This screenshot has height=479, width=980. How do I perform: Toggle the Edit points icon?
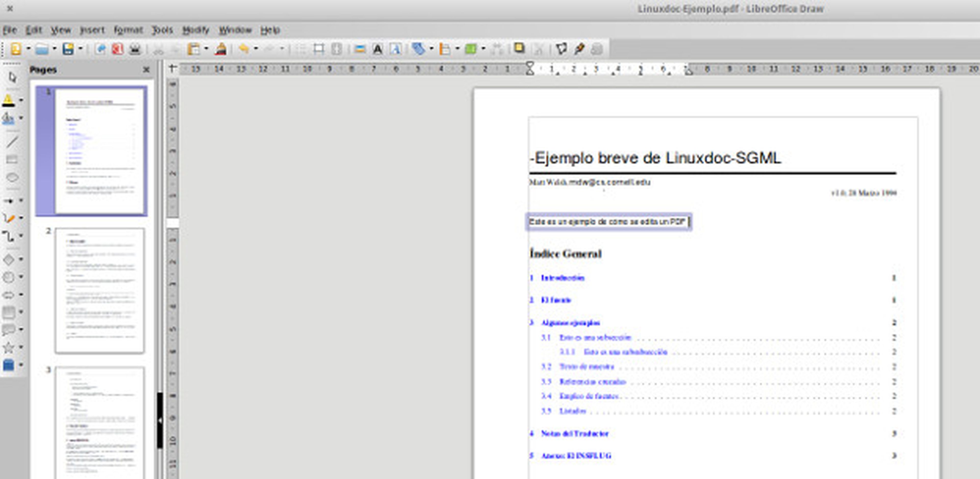point(561,49)
